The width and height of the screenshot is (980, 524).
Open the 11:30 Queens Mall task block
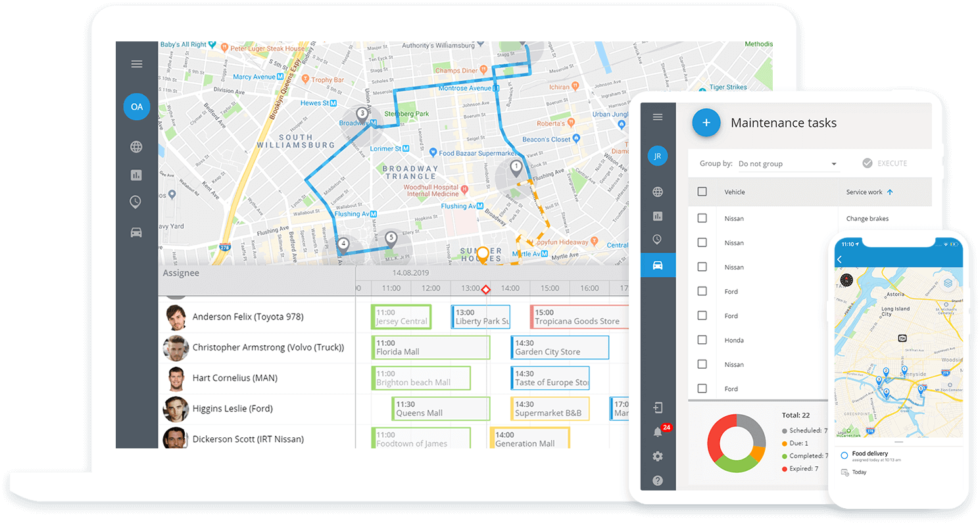coord(441,408)
